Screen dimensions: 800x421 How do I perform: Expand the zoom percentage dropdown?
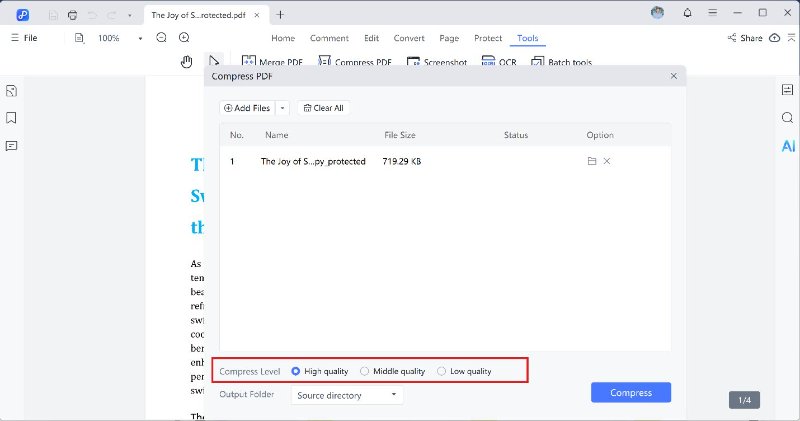[x=140, y=38]
